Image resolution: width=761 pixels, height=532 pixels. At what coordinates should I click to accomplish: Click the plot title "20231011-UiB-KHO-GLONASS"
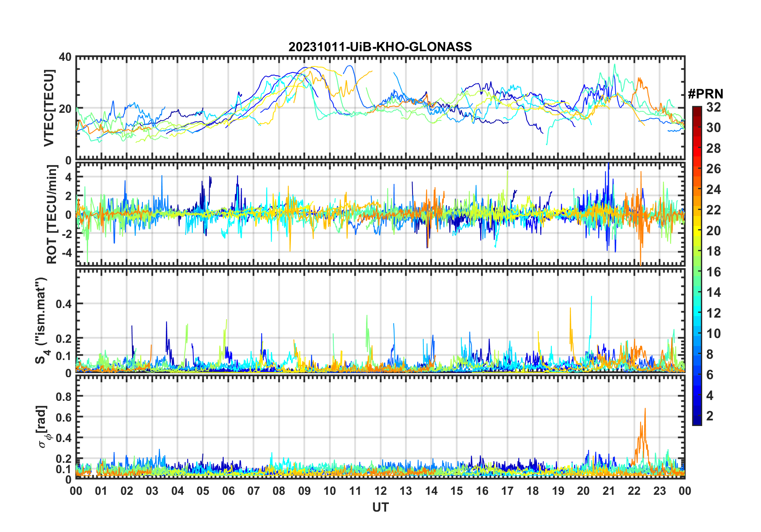tap(380, 47)
